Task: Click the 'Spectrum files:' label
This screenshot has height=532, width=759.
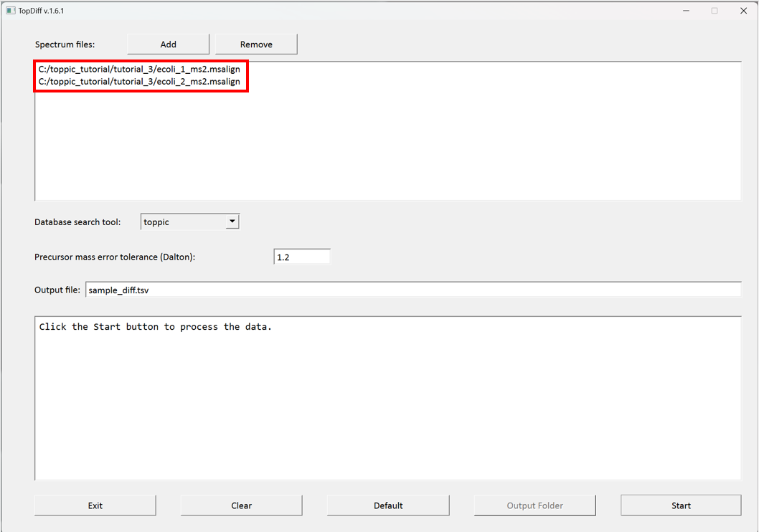Action: (65, 44)
